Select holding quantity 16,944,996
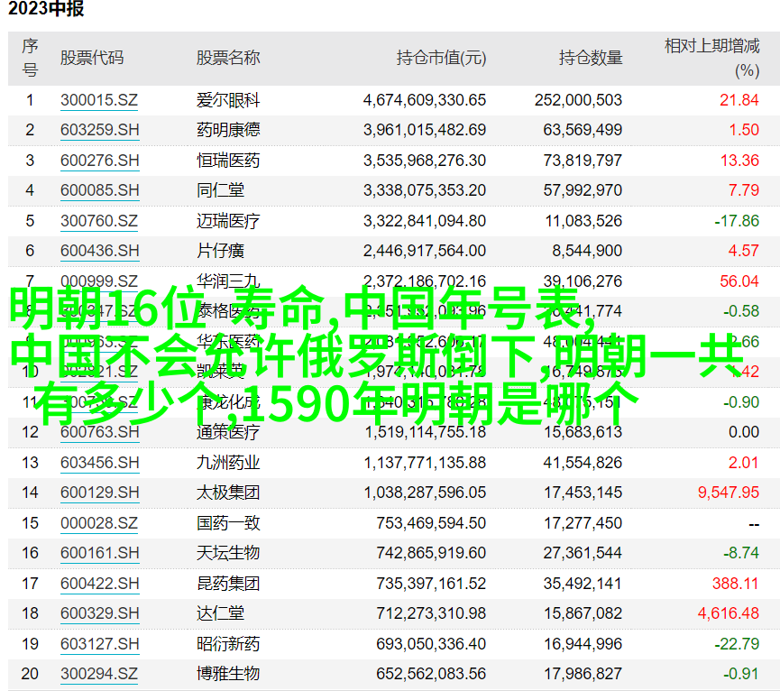Viewport: 780px width, 700px height. click(x=583, y=644)
